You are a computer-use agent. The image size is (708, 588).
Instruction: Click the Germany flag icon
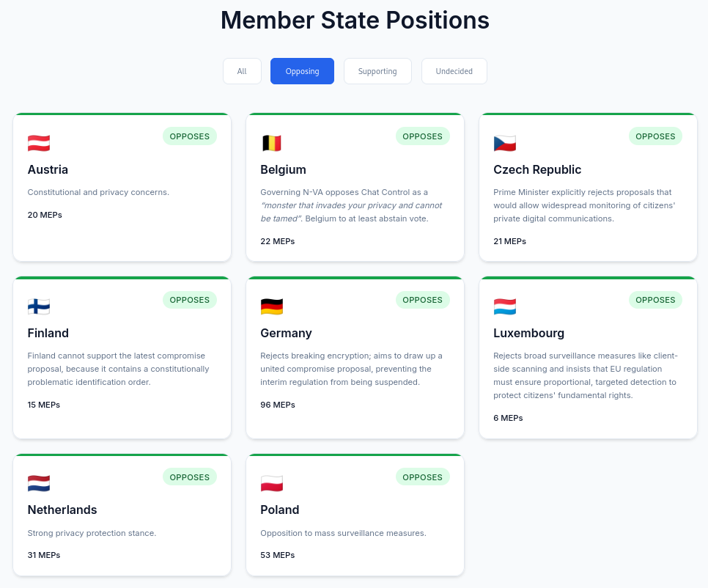(x=271, y=306)
